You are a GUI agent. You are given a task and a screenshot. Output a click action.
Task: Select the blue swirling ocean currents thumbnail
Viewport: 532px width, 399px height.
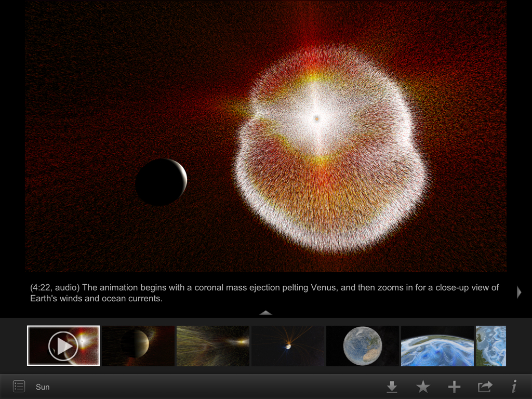coord(437,345)
